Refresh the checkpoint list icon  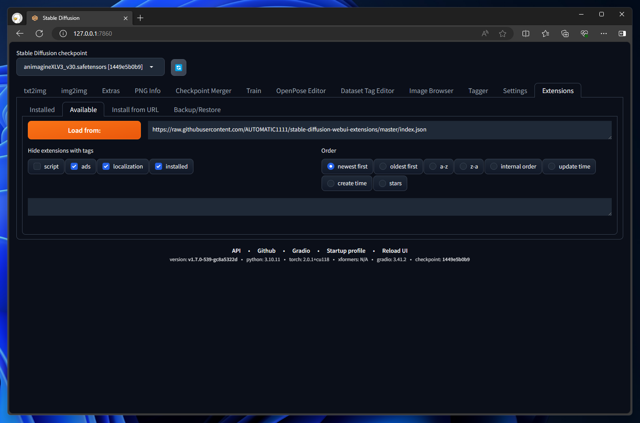(x=178, y=68)
